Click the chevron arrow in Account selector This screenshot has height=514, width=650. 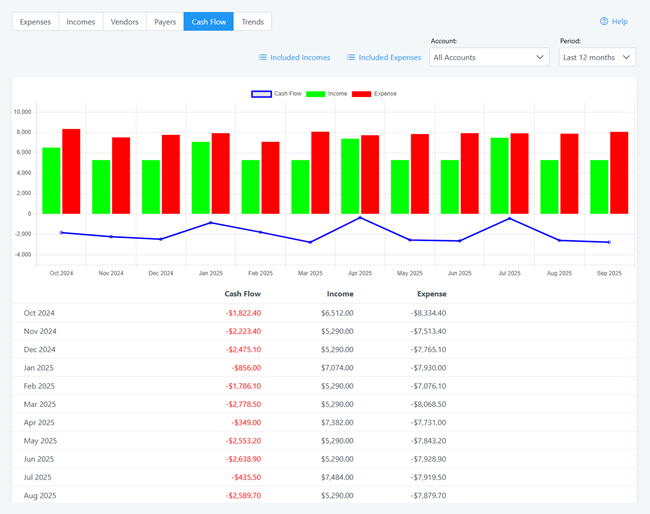540,58
